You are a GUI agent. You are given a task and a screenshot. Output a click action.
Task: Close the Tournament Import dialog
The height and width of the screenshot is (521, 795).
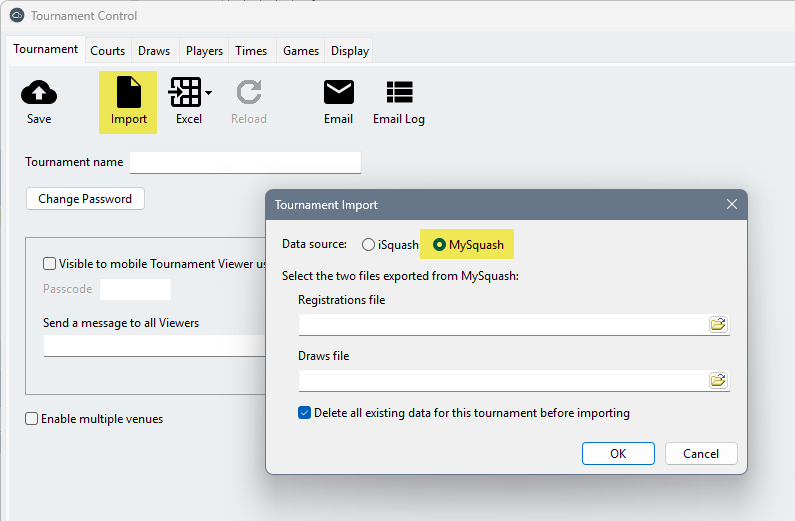click(732, 205)
